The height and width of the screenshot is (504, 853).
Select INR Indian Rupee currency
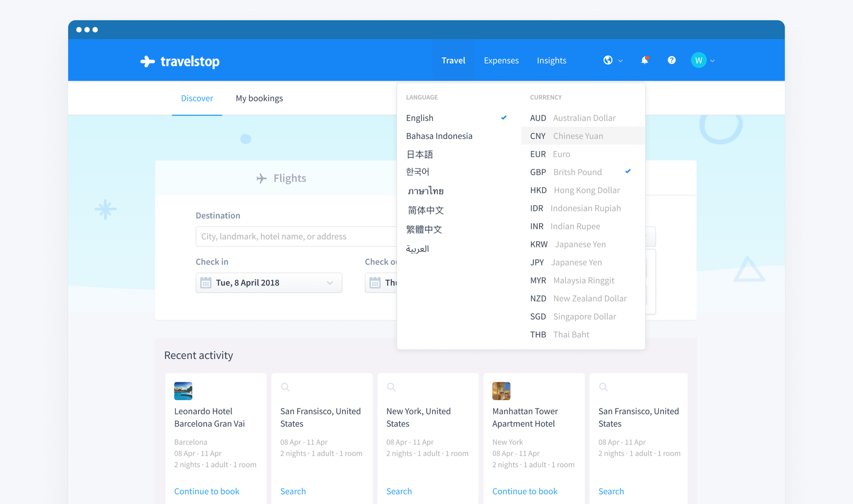point(583,226)
